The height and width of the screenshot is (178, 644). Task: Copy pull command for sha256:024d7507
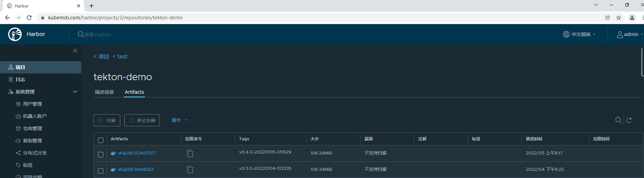pyautogui.click(x=190, y=153)
